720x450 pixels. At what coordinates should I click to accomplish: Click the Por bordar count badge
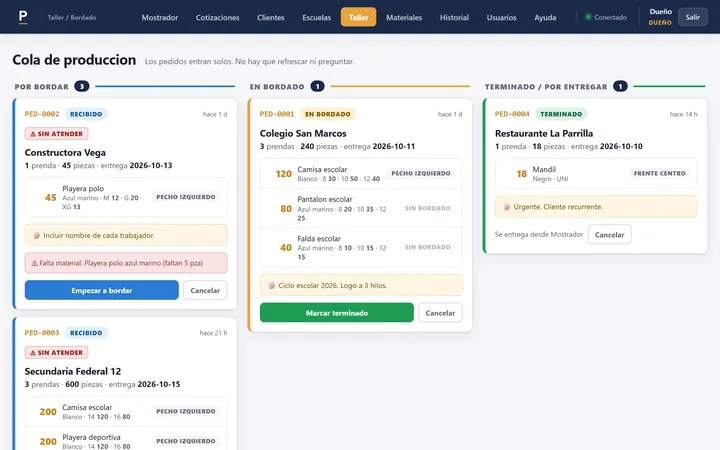click(x=82, y=86)
